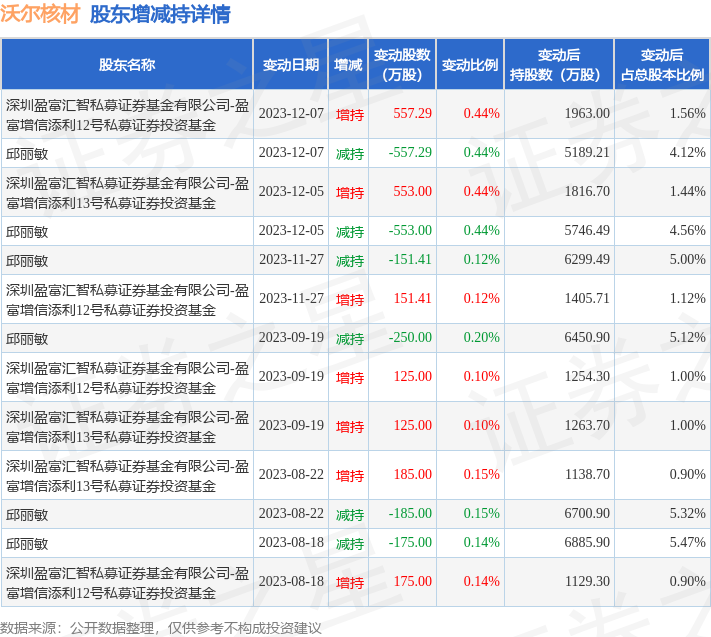Click holdings value 6450.90
Screen dimensions: 711x637
[x=587, y=337]
